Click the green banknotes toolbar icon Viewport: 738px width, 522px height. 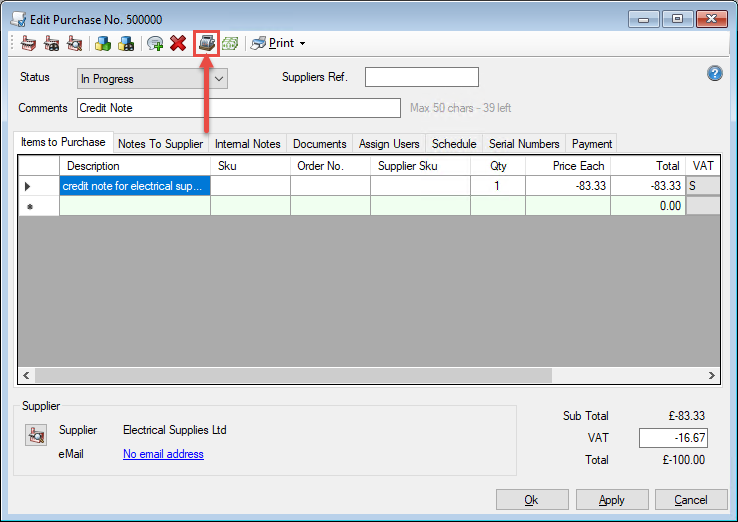click(x=230, y=43)
